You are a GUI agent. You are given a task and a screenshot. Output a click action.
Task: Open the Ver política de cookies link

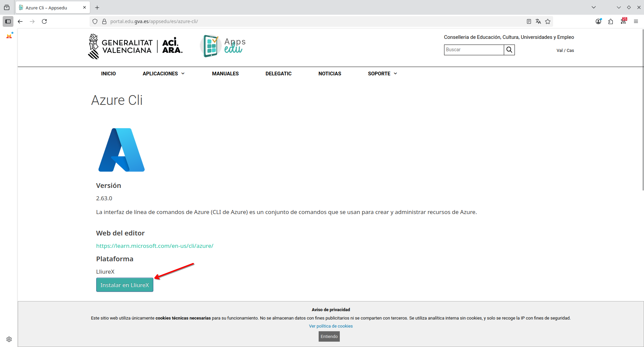[331, 326]
